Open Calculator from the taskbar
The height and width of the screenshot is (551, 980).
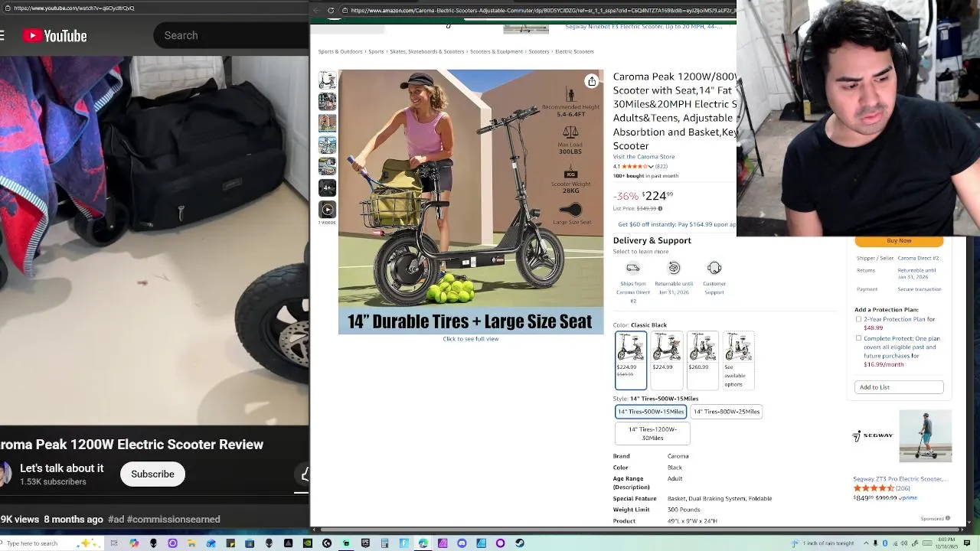click(384, 543)
